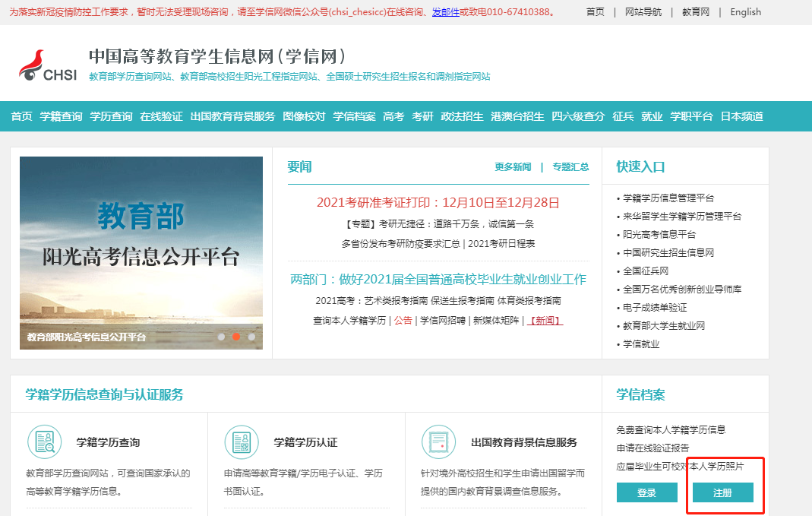Image resolution: width=812 pixels, height=516 pixels.
Task: Open 教育部大学生就业网
Action: coord(664,326)
